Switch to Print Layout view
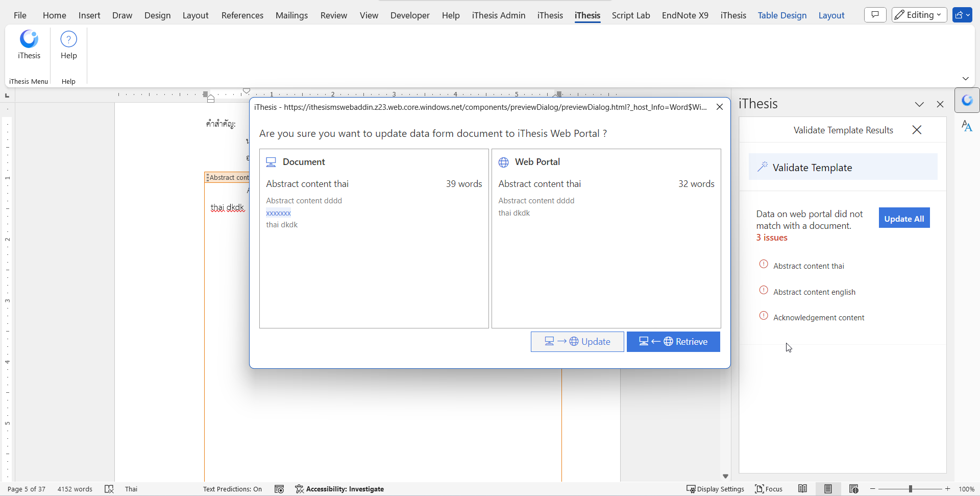980x496 pixels. tap(828, 489)
